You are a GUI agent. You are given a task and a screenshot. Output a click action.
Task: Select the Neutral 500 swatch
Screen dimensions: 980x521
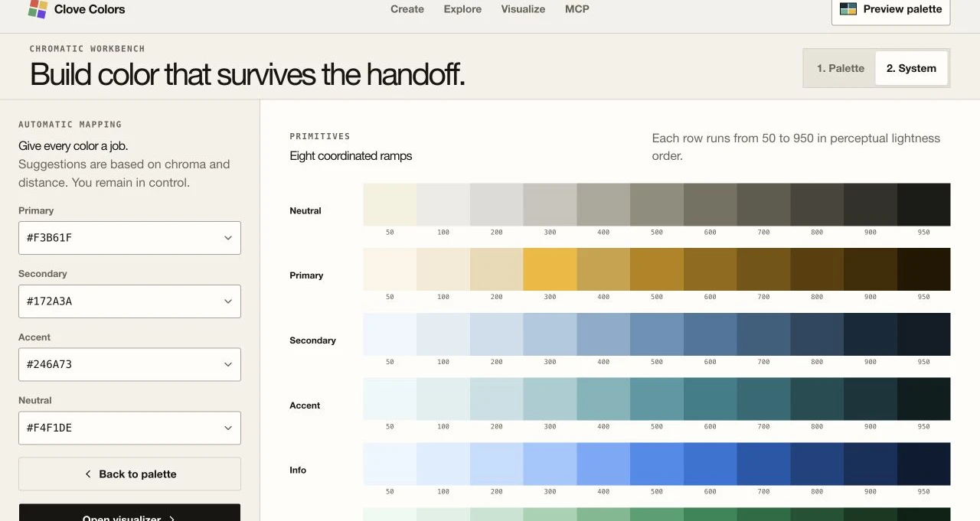click(657, 204)
